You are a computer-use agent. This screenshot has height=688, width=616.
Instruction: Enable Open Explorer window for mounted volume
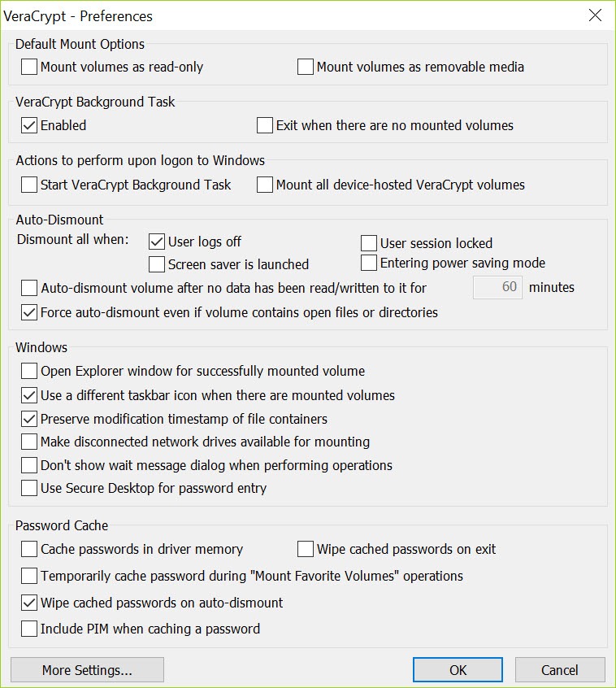pos(29,371)
